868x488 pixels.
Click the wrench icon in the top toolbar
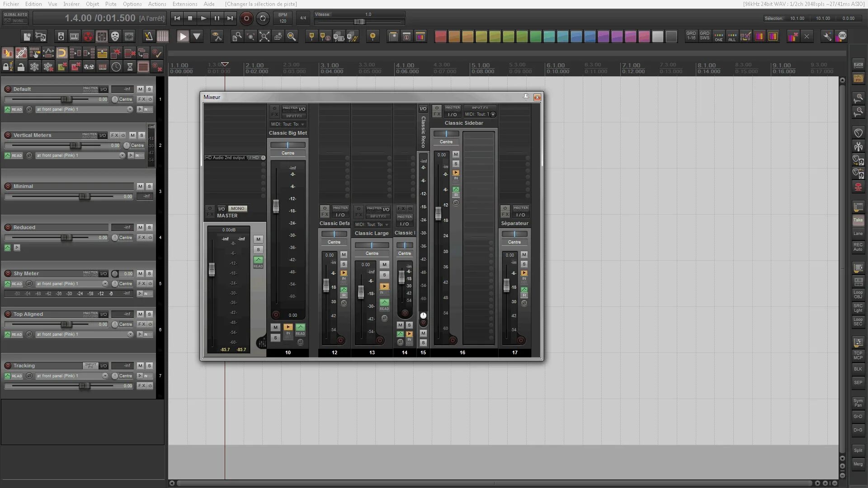[827, 37]
